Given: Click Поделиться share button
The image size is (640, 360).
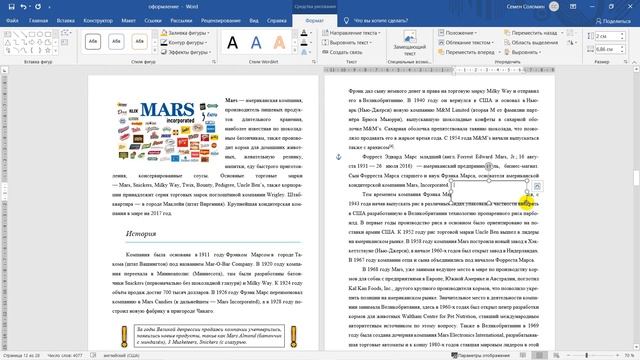Looking at the screenshot, I should [613, 21].
